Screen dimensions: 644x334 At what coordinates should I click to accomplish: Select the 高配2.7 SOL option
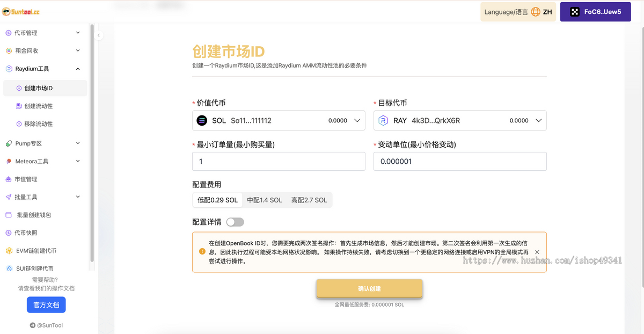309,200
